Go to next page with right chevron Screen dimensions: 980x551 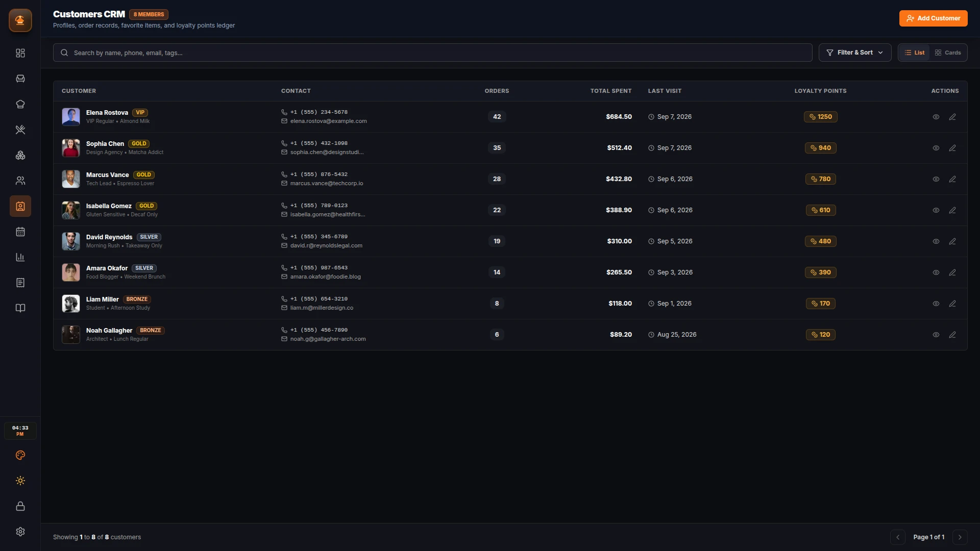960,537
